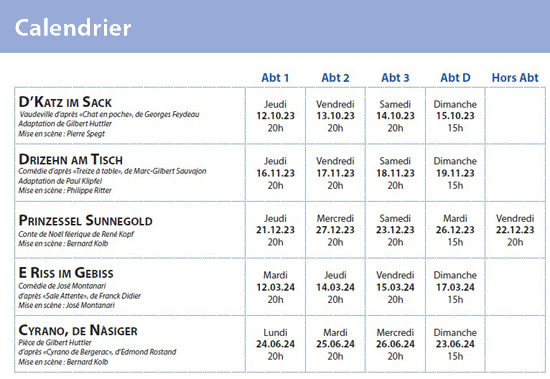Select the Hors Abt column header
The image size is (550, 379).
tap(515, 78)
